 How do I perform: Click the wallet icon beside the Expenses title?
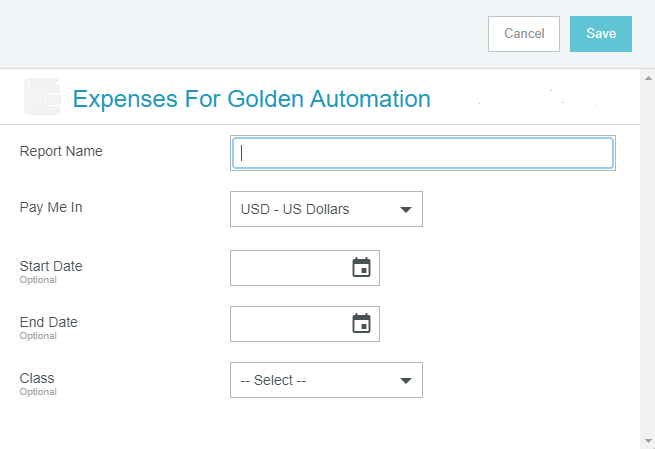(41, 98)
